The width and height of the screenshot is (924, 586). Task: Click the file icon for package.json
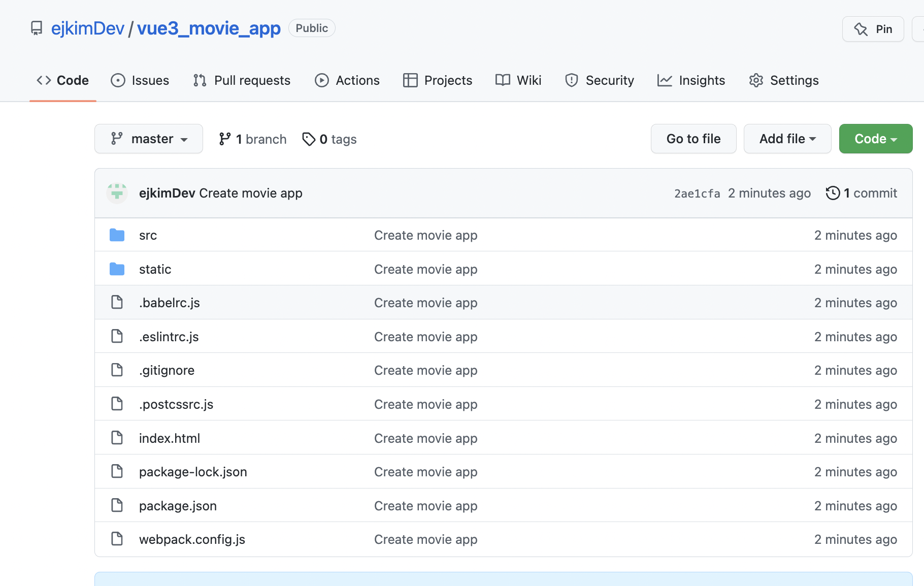pyautogui.click(x=117, y=505)
